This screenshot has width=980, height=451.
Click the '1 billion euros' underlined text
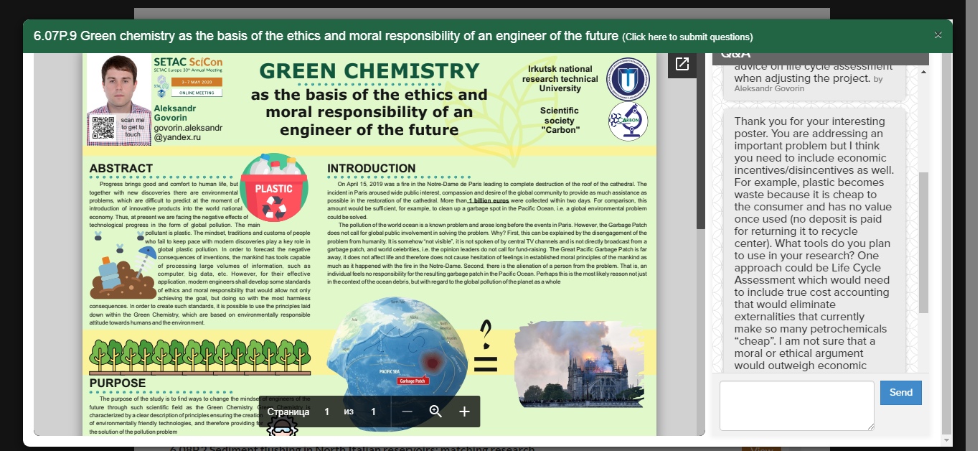489,200
